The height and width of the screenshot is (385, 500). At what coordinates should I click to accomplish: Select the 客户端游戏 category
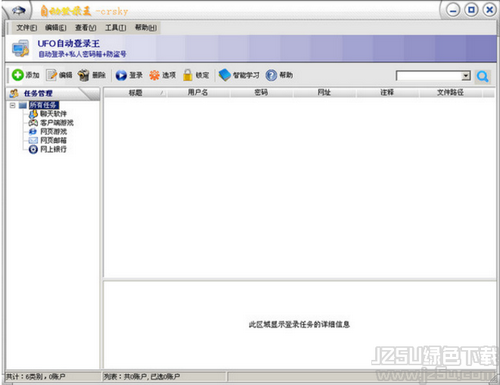pyautogui.click(x=57, y=123)
